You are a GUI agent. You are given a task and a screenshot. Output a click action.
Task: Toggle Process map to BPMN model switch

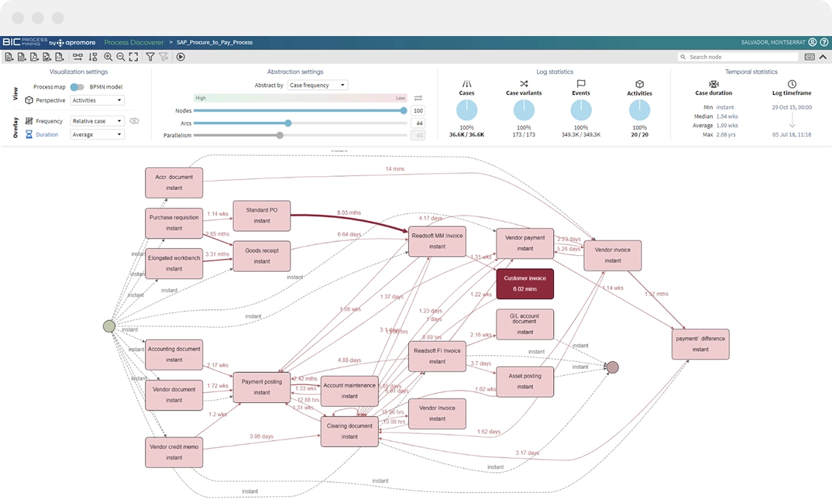pos(78,87)
